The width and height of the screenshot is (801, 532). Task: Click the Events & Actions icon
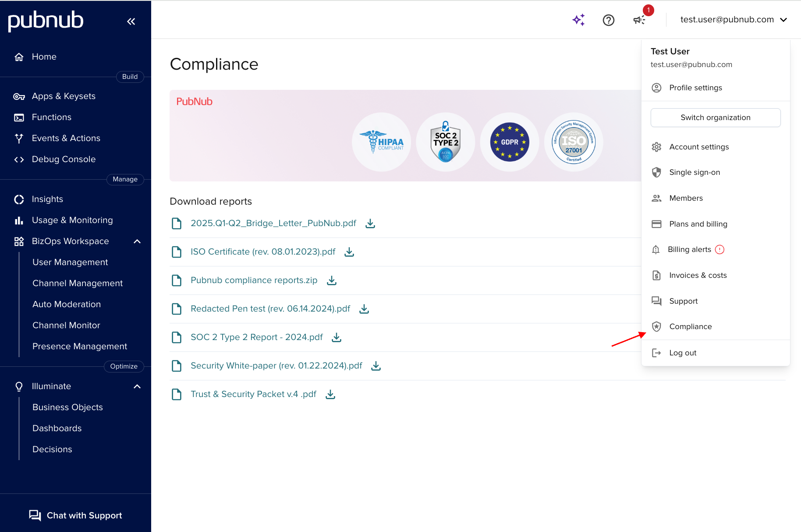19,138
